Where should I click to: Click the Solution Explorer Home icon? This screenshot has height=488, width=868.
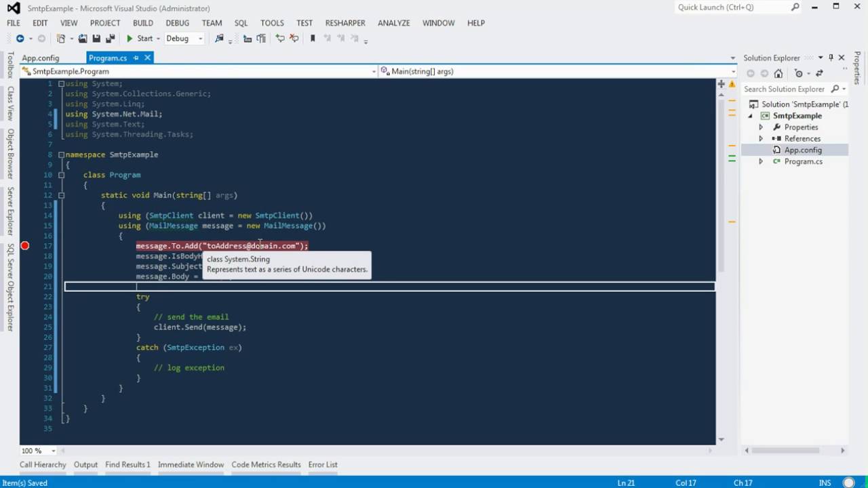pyautogui.click(x=778, y=73)
